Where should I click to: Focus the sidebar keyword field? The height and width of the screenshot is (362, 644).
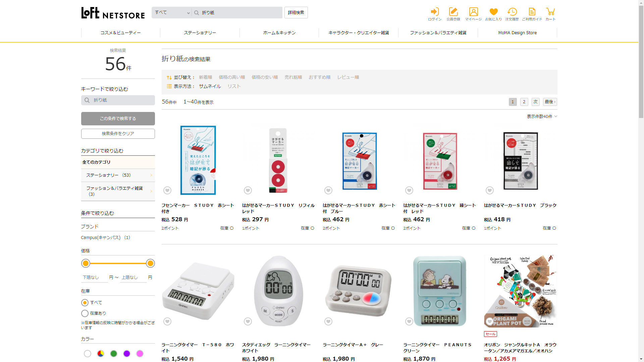pos(118,100)
